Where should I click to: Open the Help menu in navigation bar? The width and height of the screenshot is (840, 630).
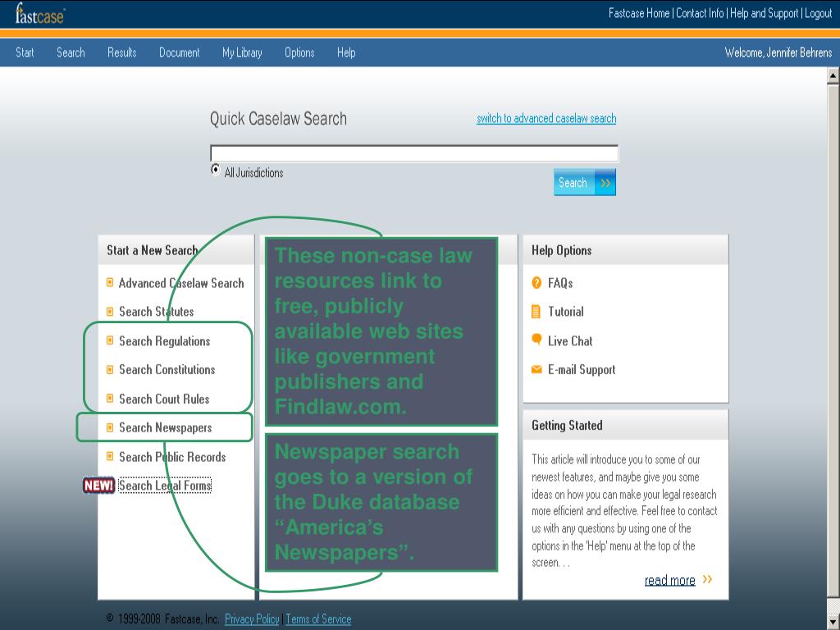coord(346,52)
